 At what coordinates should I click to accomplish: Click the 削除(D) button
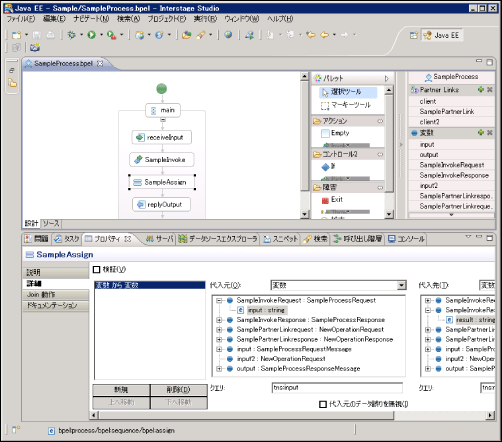pos(179,390)
